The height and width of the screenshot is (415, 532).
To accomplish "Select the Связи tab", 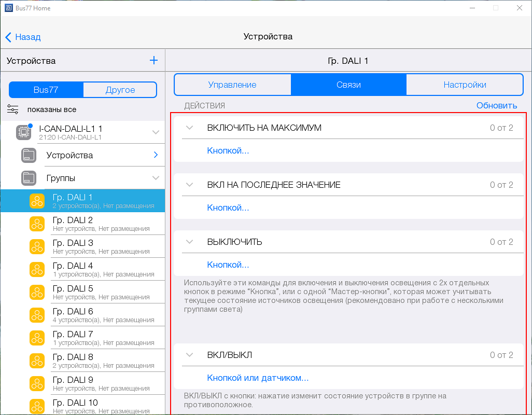I will (348, 85).
